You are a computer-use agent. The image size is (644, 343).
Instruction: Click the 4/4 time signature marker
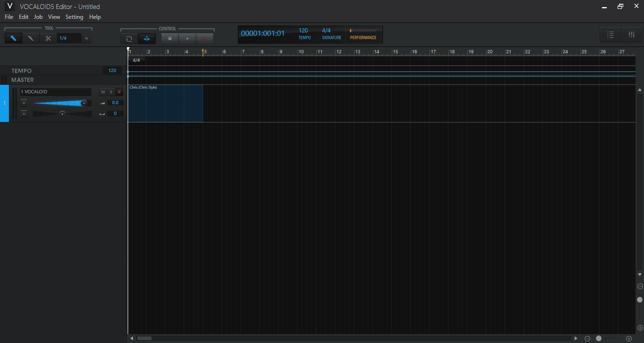(136, 60)
